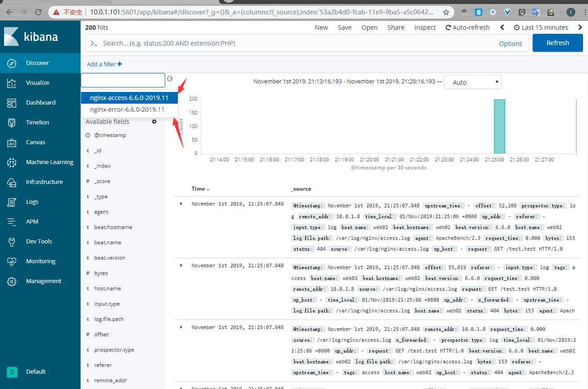Viewport: 588px width, 389px height.
Task: Bookmark this page with the star icon
Action: pyautogui.click(x=446, y=12)
